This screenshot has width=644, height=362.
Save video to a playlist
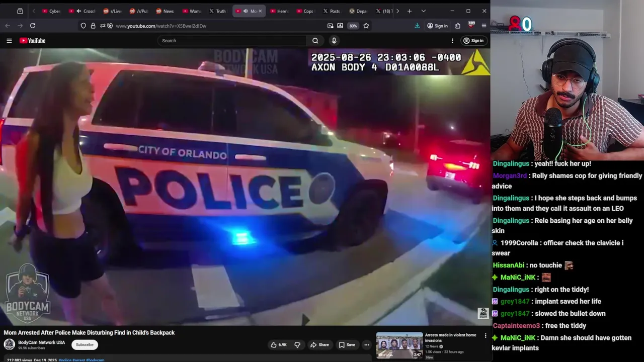[x=347, y=344]
